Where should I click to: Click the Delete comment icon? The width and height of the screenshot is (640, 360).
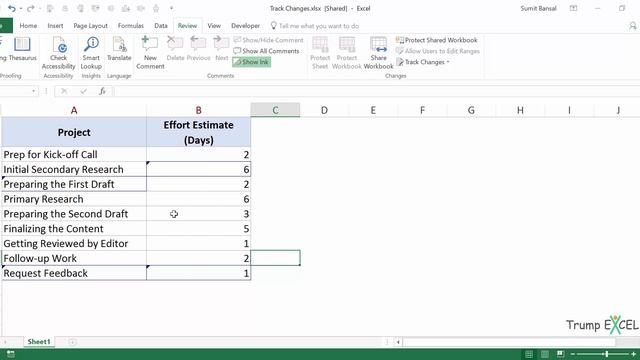point(175,49)
